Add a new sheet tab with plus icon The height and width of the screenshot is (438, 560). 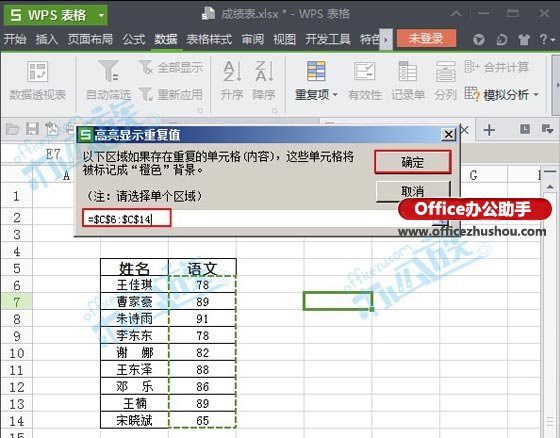click(489, 130)
